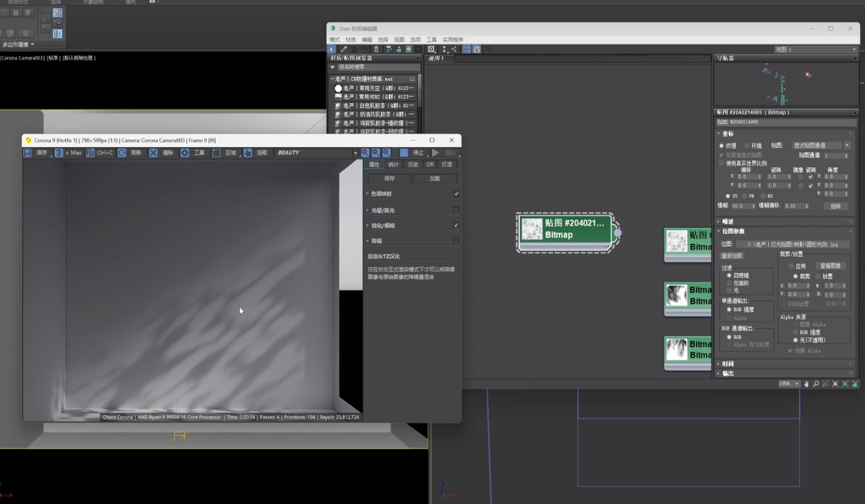Send render to Max via '> Max' button

coord(68,153)
